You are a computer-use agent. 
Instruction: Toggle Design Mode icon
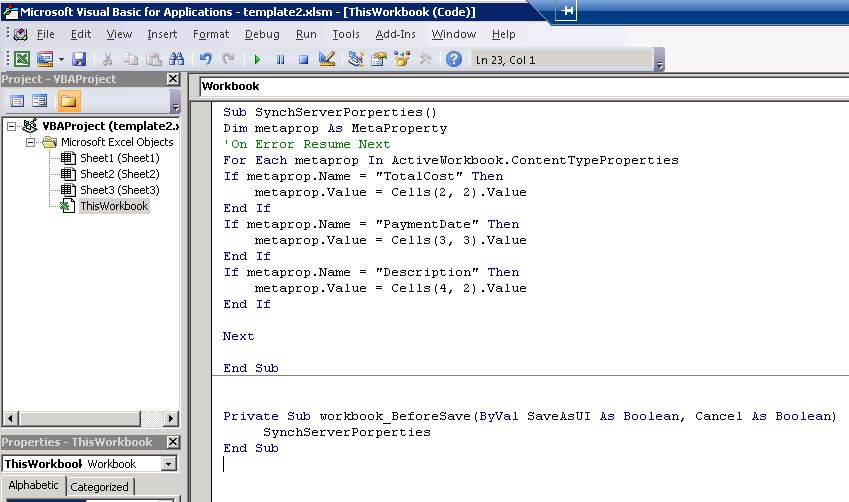(x=326, y=60)
